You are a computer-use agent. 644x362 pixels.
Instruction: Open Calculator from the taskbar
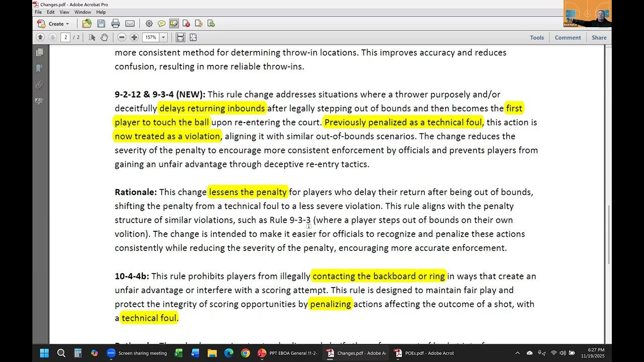[x=78, y=353]
